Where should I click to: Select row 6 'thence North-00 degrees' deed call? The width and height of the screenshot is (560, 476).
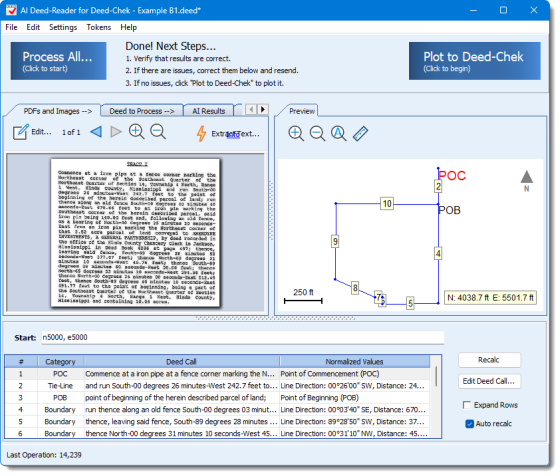(x=181, y=434)
